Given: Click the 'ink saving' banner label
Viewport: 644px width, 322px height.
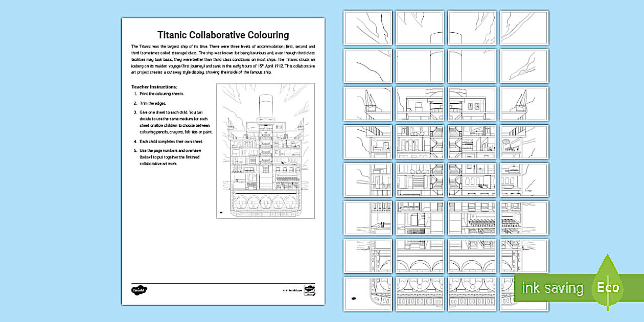Looking at the screenshot, I should pos(553,288).
